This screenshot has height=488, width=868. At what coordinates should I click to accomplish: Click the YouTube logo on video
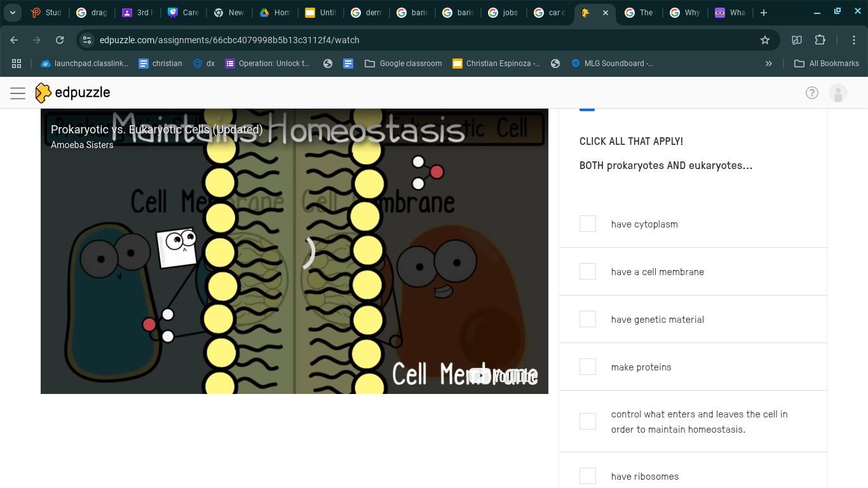503,376
